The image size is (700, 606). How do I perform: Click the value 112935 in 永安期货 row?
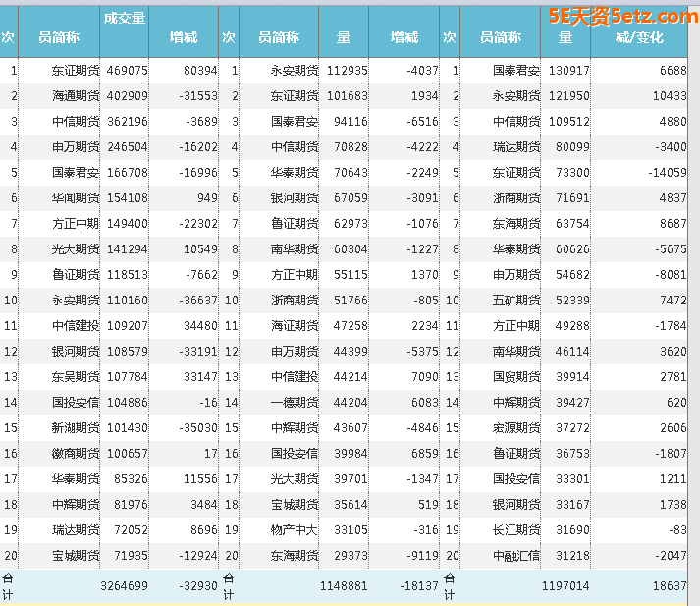347,71
